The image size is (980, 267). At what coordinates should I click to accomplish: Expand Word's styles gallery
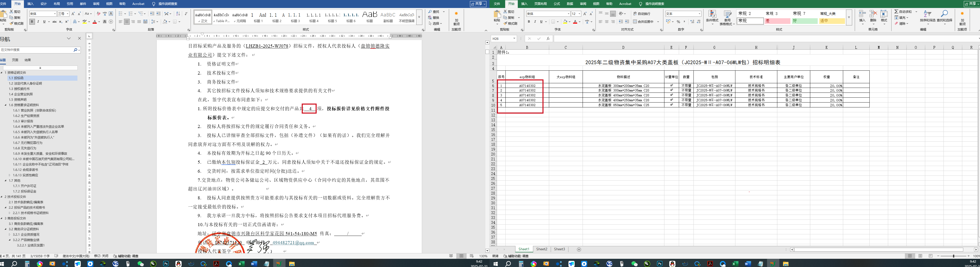point(419,17)
